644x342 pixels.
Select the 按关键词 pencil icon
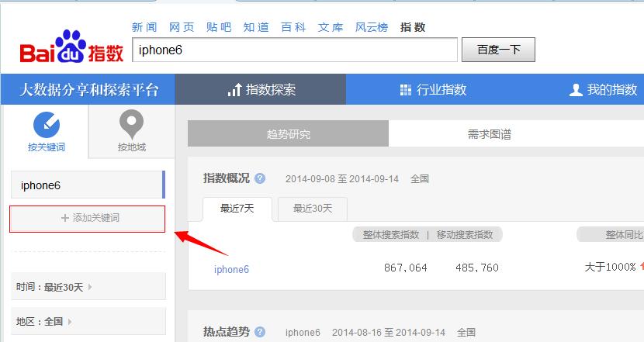click(47, 124)
